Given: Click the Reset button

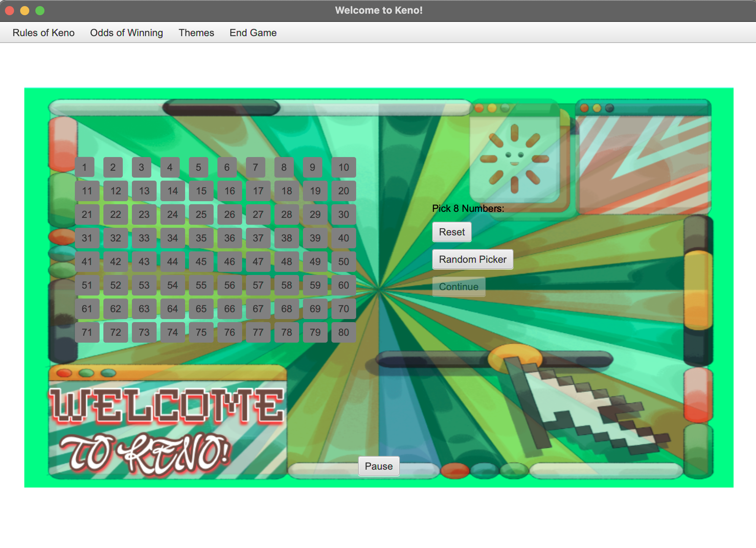Looking at the screenshot, I should [x=452, y=232].
